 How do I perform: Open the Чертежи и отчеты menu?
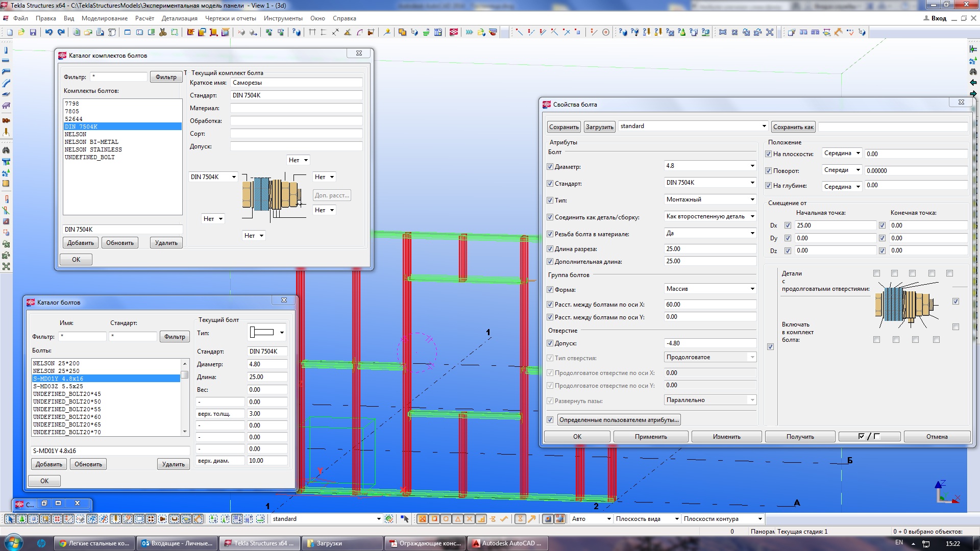coord(231,18)
